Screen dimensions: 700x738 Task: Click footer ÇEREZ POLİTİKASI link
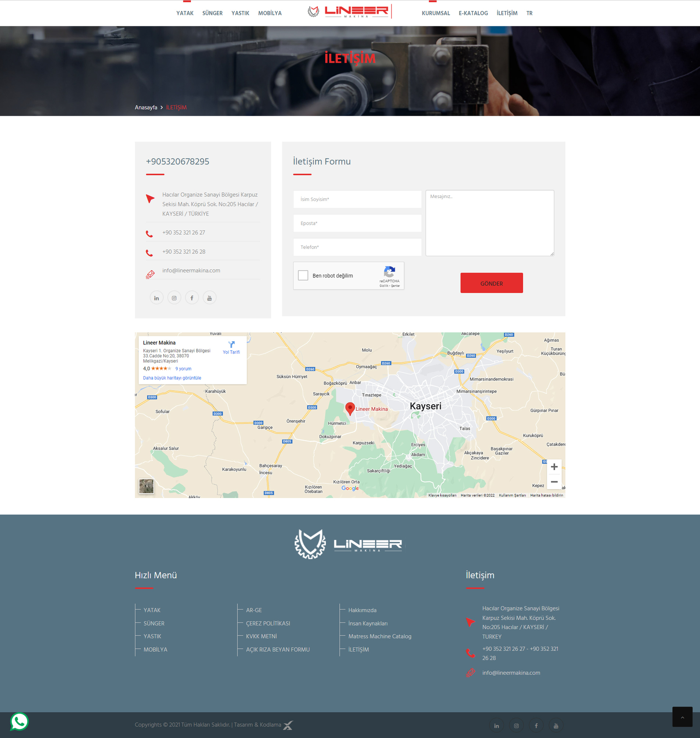268,623
